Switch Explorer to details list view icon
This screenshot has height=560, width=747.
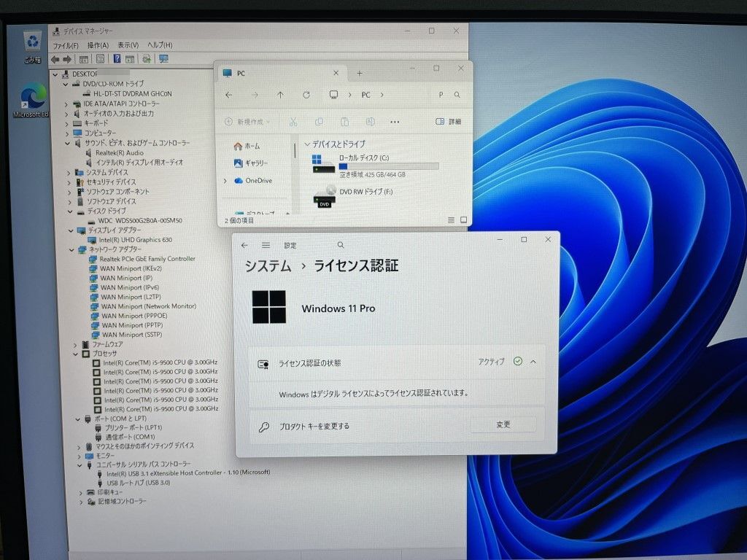[451, 220]
